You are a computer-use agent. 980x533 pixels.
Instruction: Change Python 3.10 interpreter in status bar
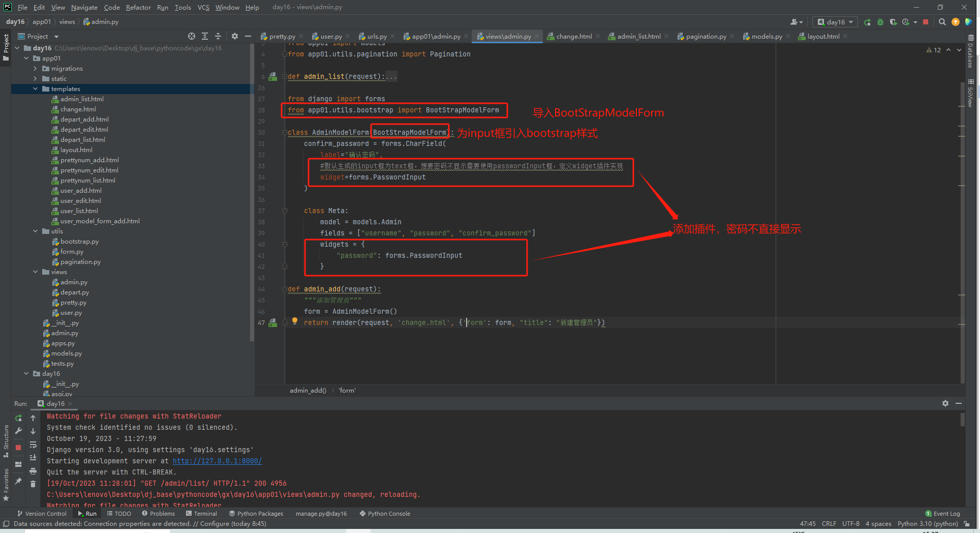tap(928, 524)
